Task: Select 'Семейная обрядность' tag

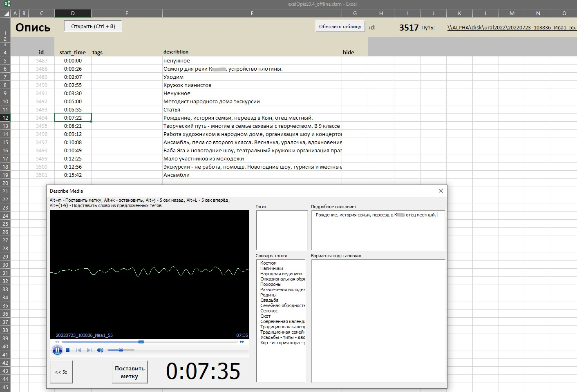Action: 282,306
